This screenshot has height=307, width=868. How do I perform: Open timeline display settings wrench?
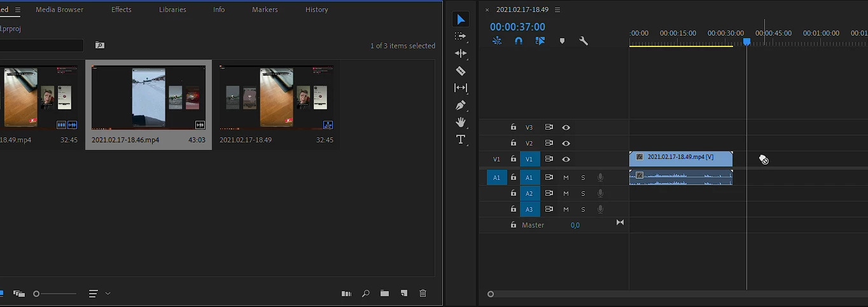[x=584, y=41]
